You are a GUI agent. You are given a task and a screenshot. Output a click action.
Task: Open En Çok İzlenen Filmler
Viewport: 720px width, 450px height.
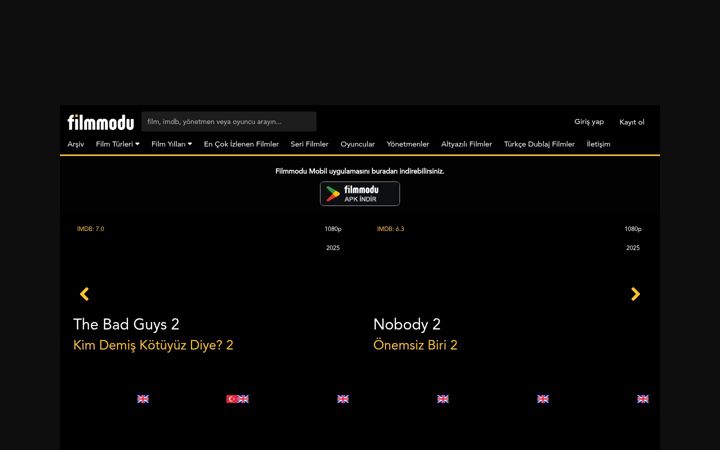(242, 144)
